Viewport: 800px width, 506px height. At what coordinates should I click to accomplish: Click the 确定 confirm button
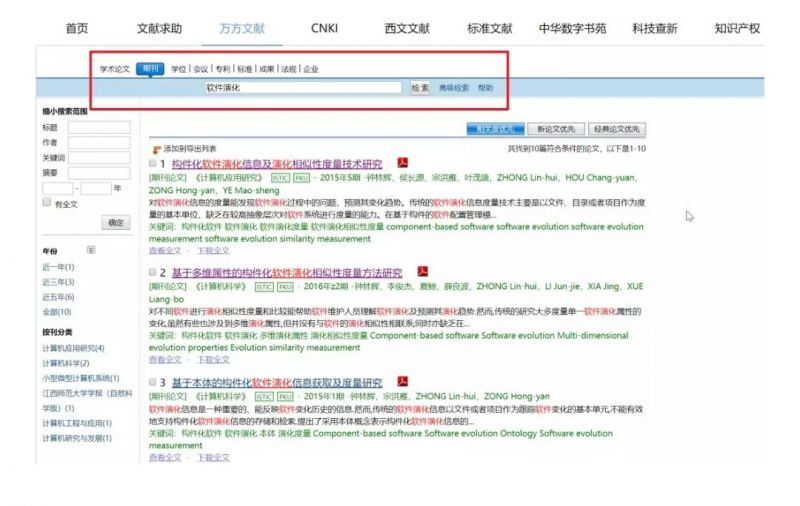pyautogui.click(x=116, y=222)
